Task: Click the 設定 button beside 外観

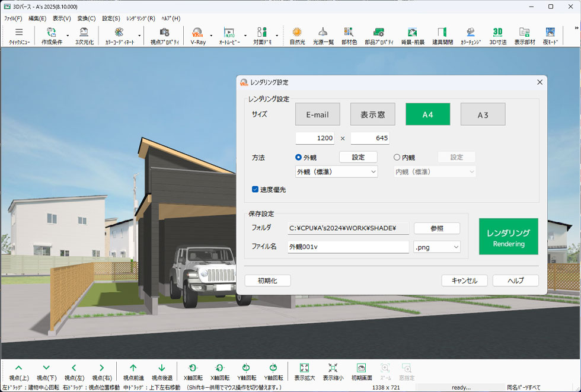Action: click(x=358, y=157)
